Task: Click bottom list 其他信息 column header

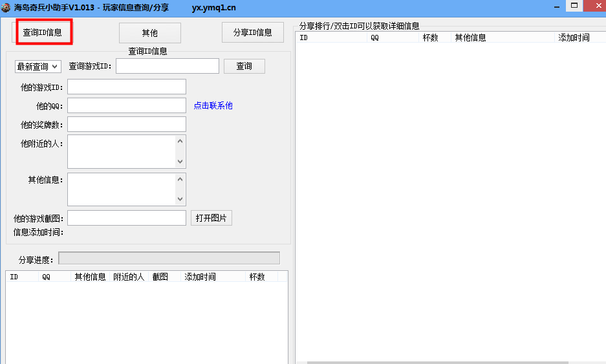Action: (90, 277)
